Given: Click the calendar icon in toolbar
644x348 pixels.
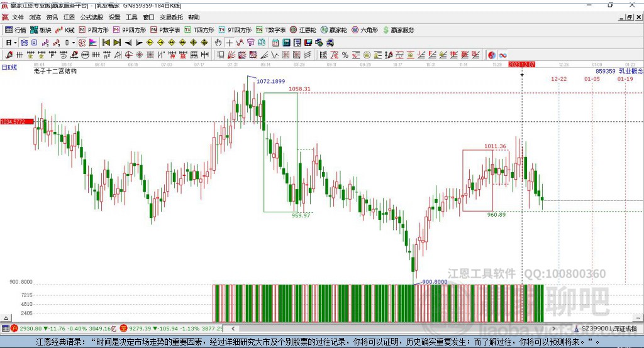Looking at the screenshot, I should coord(275,43).
